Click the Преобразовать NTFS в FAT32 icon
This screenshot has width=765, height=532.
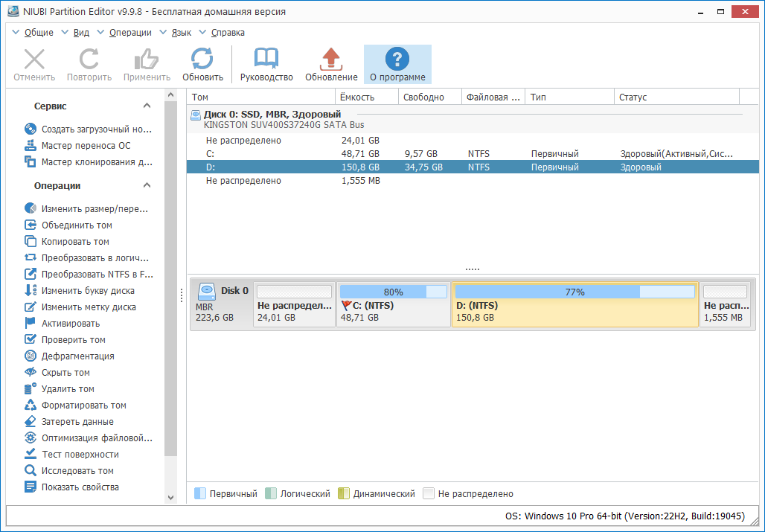tap(31, 274)
